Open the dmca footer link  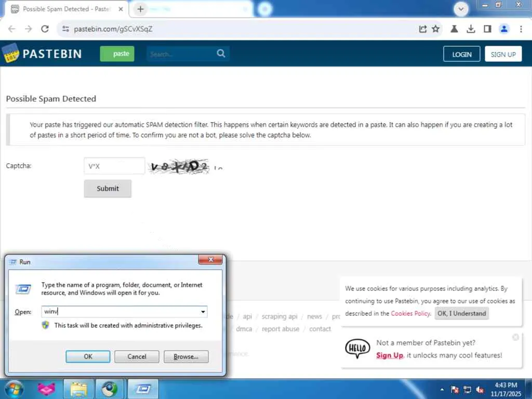coord(244,329)
